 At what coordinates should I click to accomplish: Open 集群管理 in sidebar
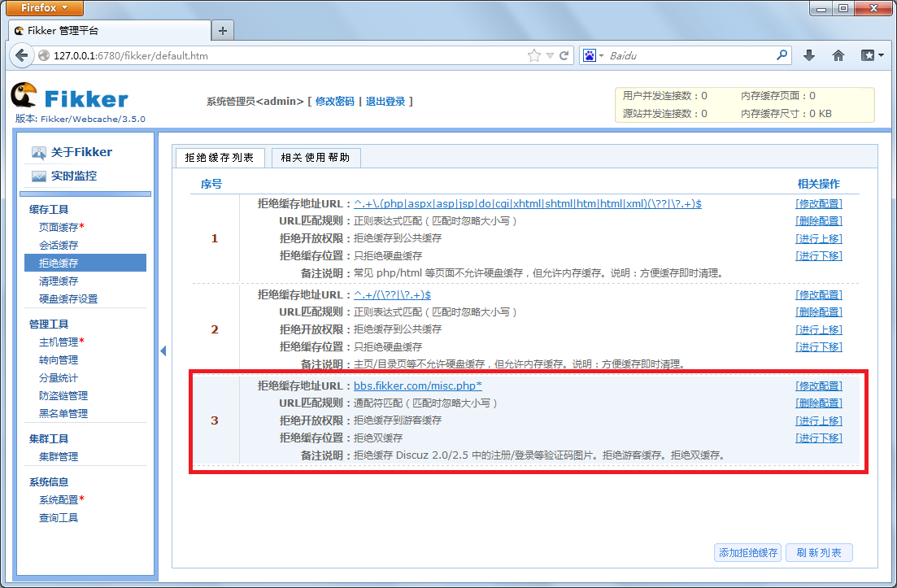[59, 456]
